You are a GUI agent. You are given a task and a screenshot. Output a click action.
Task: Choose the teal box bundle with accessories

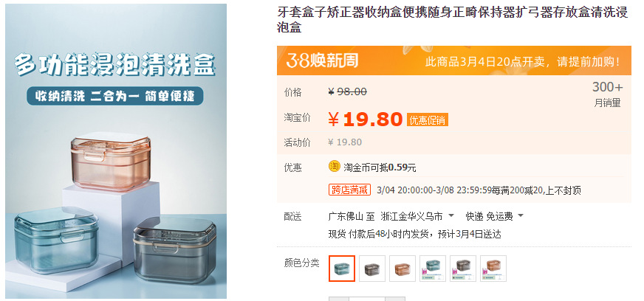(x=433, y=269)
